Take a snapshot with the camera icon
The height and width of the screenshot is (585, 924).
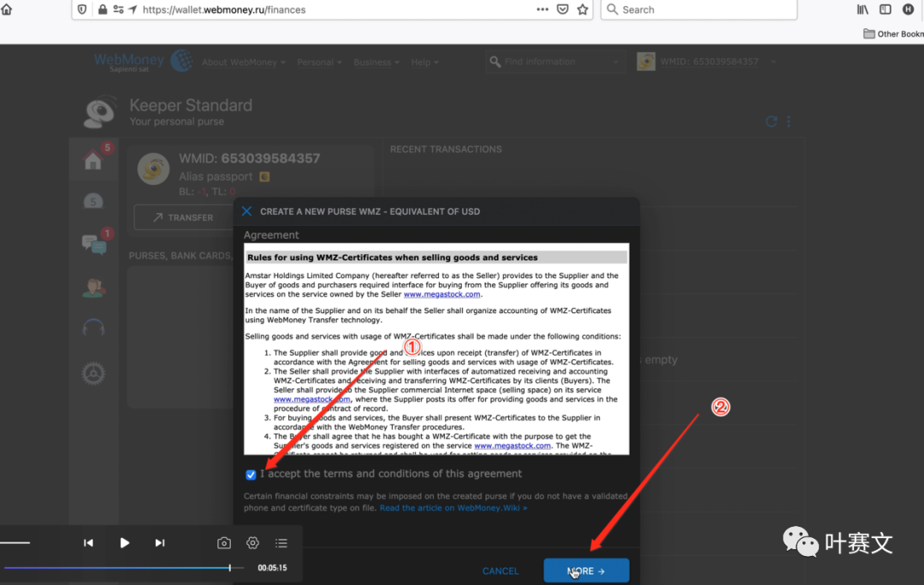point(224,543)
